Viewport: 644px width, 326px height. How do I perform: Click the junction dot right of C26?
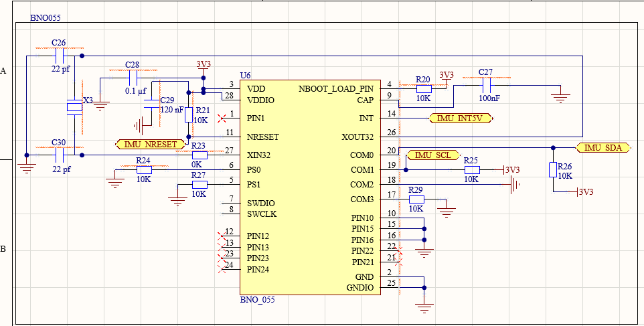click(82, 56)
